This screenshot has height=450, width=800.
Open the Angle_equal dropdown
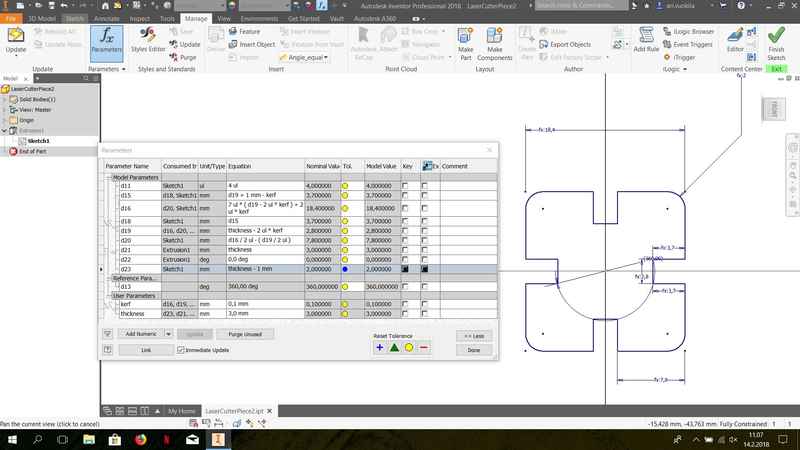[326, 58]
